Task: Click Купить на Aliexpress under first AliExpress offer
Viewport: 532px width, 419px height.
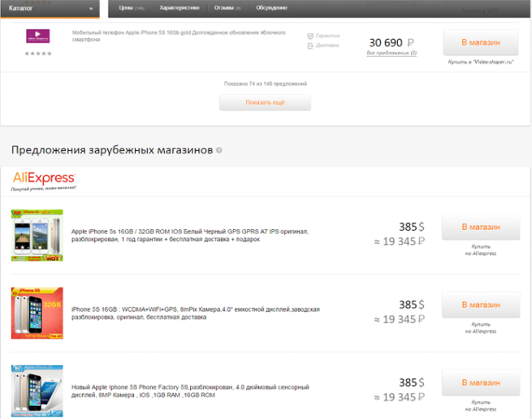Action: (481, 250)
